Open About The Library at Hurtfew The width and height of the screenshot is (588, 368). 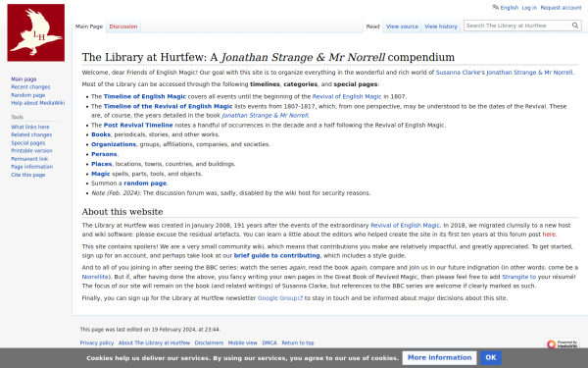point(154,342)
